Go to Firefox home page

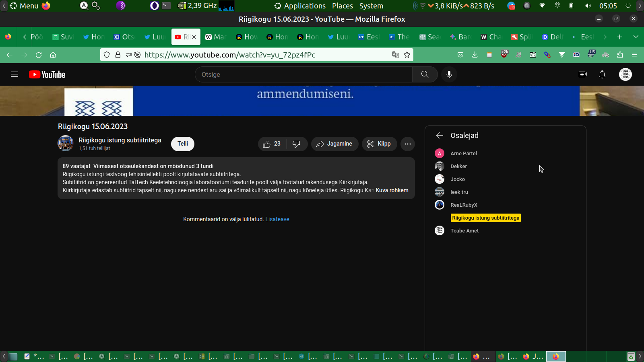coord(53,55)
